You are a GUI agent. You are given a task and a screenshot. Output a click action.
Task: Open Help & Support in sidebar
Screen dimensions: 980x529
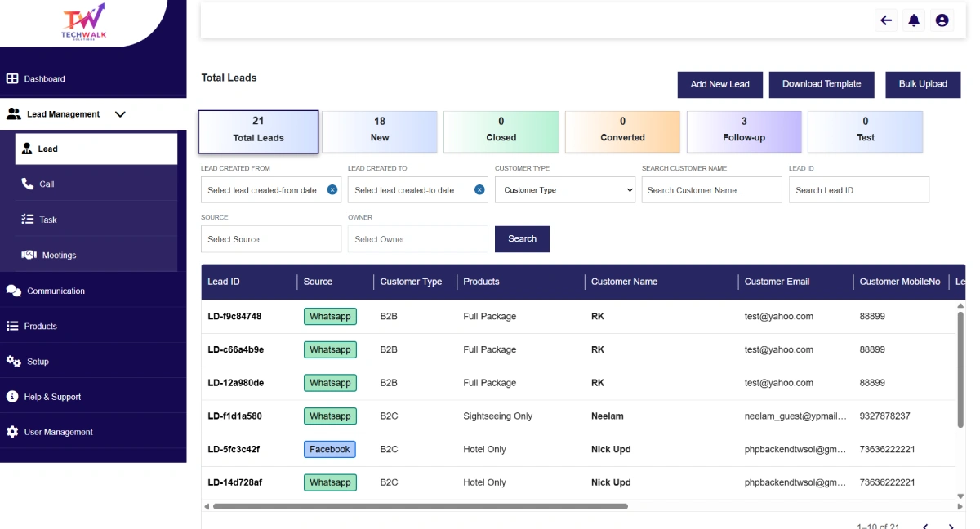click(x=52, y=397)
